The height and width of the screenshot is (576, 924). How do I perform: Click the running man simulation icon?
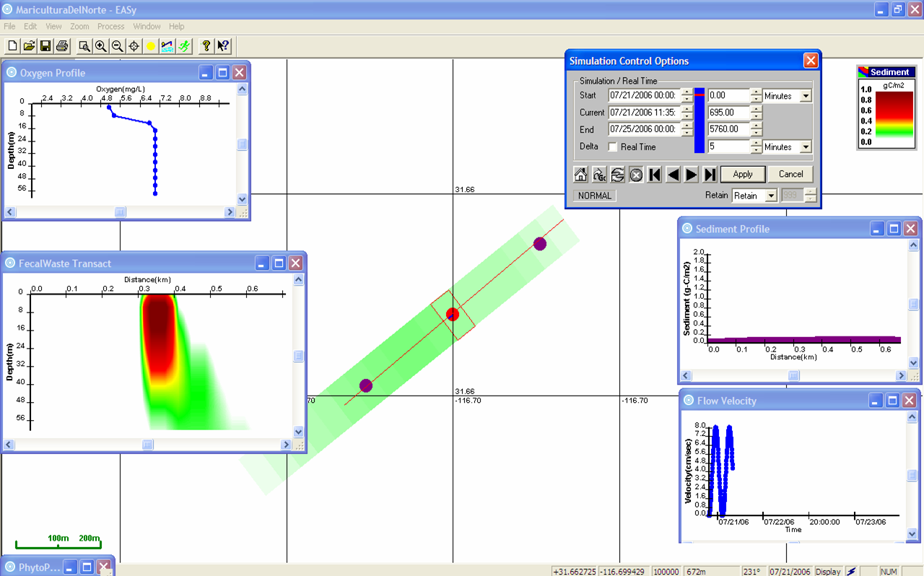185,46
